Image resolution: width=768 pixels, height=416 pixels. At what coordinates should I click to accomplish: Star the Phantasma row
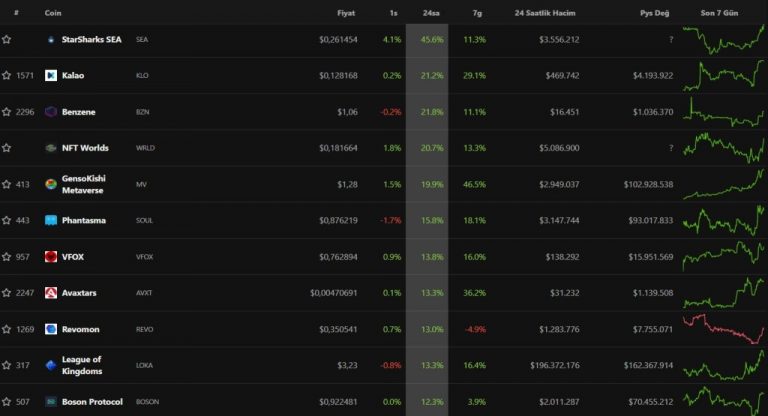pyautogui.click(x=6, y=220)
